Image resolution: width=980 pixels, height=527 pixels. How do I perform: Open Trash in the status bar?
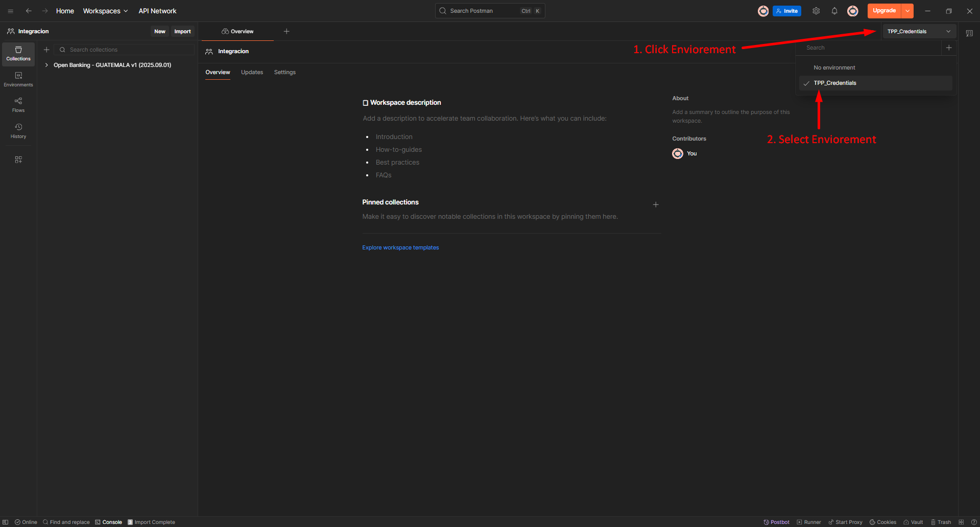tap(941, 522)
